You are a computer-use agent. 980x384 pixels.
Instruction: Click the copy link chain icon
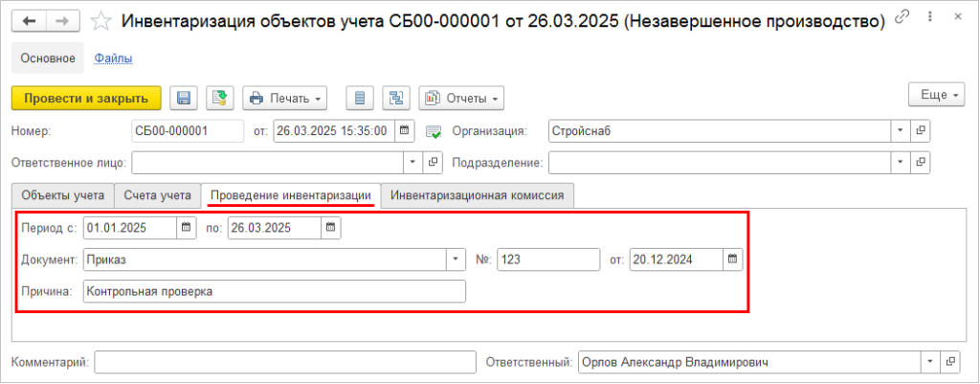[902, 20]
